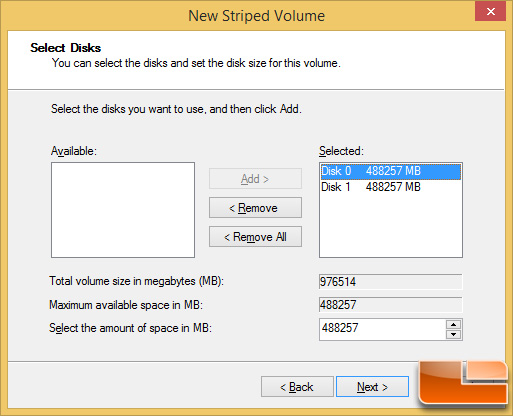Image resolution: width=513 pixels, height=416 pixels.
Task: Click the Maximum available space field
Action: tap(390, 305)
